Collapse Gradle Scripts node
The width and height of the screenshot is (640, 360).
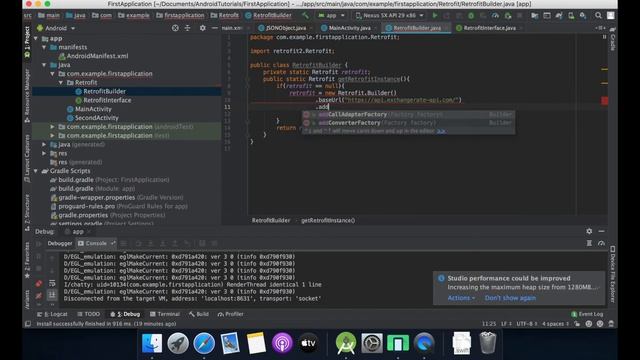(x=36, y=171)
